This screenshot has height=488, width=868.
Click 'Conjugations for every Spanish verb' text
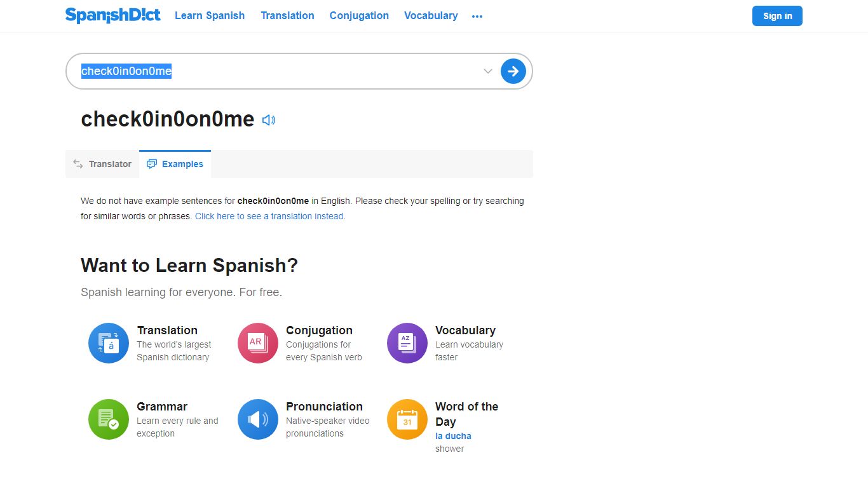click(324, 351)
